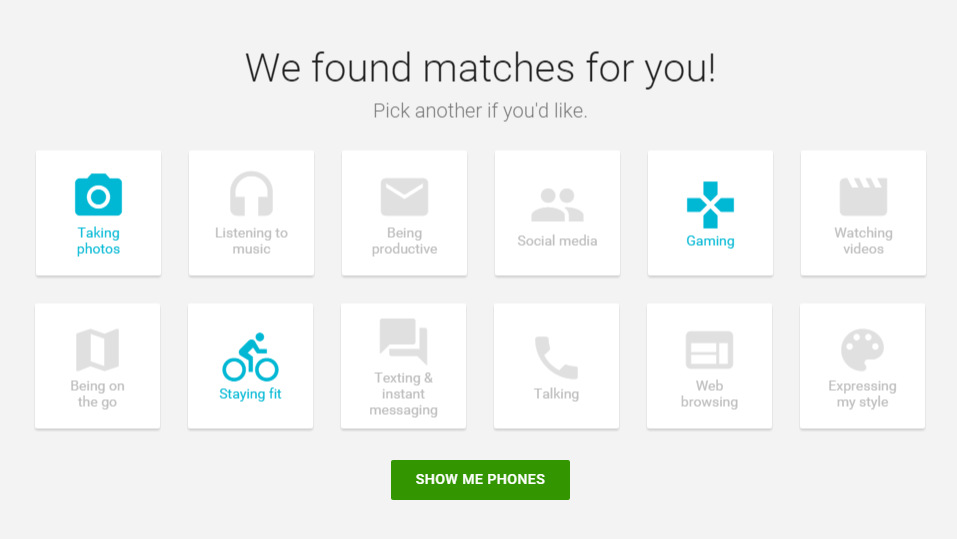Viewport: 957px width, 539px height.
Task: Unselect the Staying fit label
Action: tap(250, 394)
